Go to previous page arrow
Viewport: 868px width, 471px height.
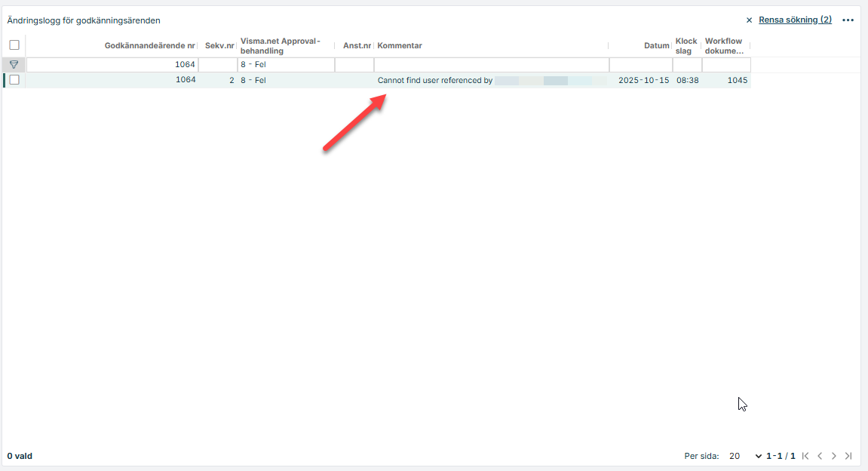[x=820, y=456]
